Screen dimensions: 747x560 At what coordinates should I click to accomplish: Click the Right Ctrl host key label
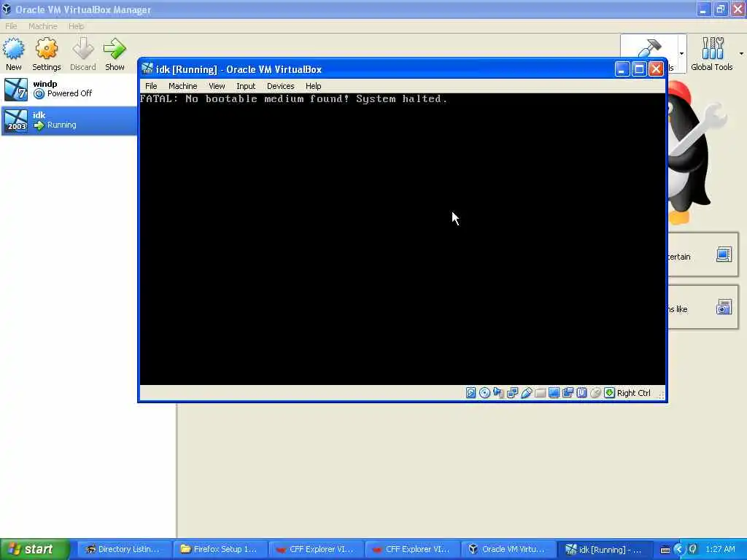point(633,393)
